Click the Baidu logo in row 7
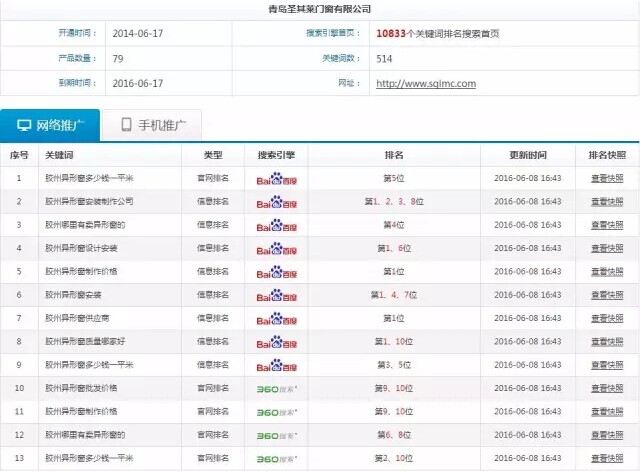643x472 pixels. click(276, 319)
